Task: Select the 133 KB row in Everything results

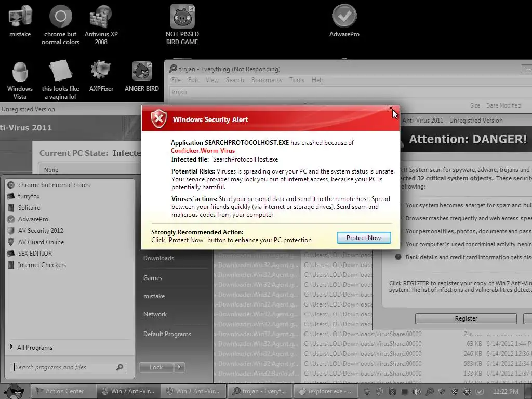Action: point(373,373)
